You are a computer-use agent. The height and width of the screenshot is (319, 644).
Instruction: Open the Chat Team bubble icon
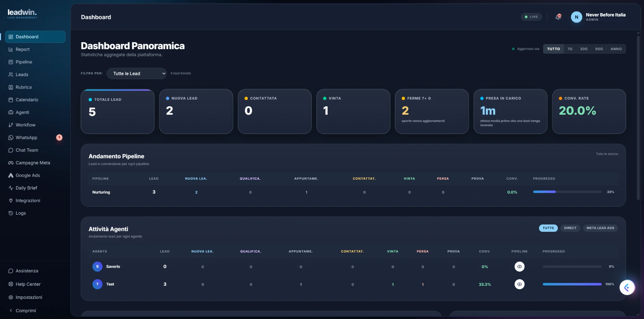click(11, 150)
